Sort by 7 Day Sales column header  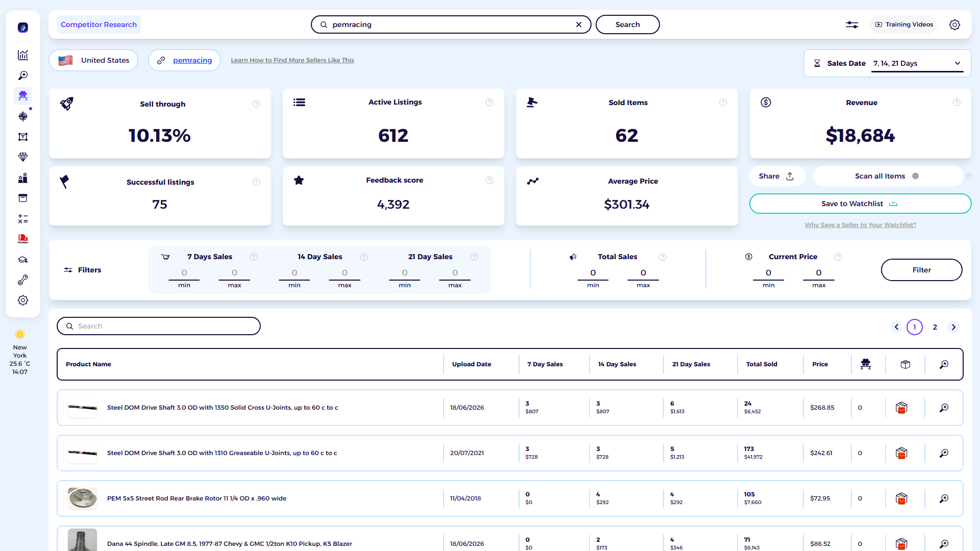click(x=545, y=364)
